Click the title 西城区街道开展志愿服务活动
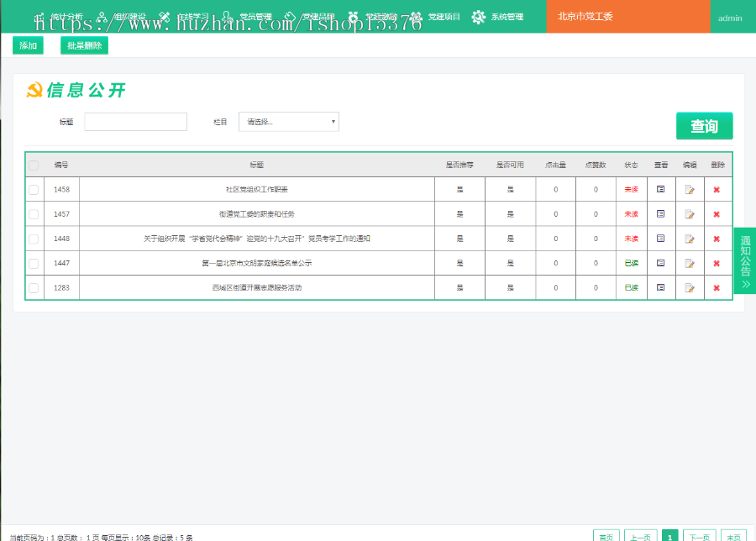This screenshot has height=541, width=756. pyautogui.click(x=256, y=288)
